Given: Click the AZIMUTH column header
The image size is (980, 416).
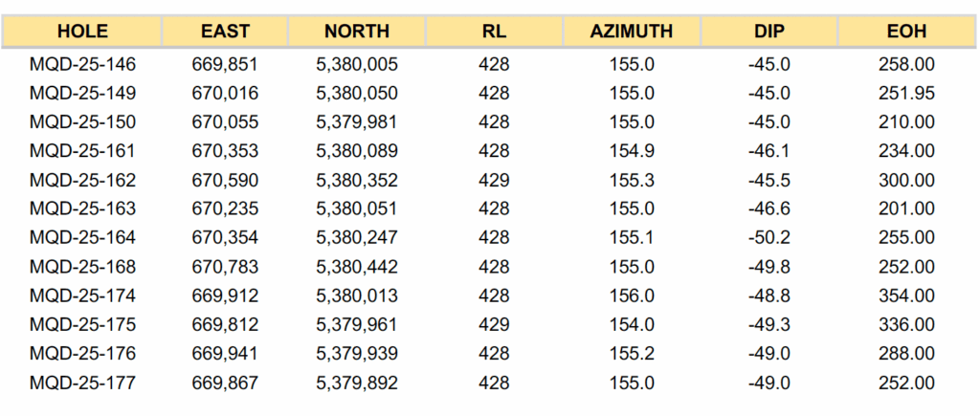Looking at the screenshot, I should (x=632, y=32).
